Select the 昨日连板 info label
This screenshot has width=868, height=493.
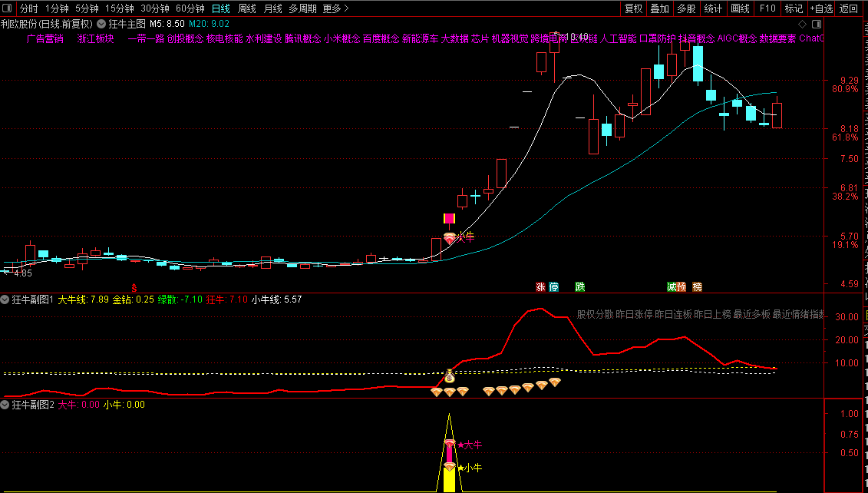(674, 315)
